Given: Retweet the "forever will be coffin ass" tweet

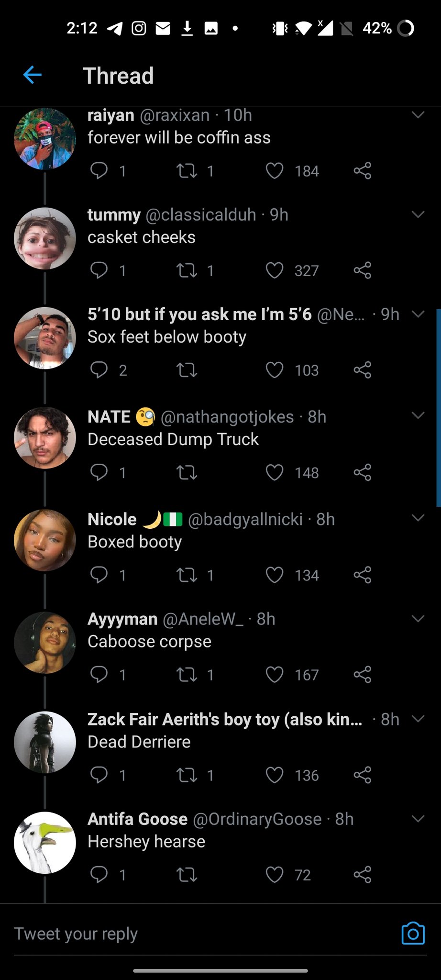Looking at the screenshot, I should pyautogui.click(x=187, y=171).
